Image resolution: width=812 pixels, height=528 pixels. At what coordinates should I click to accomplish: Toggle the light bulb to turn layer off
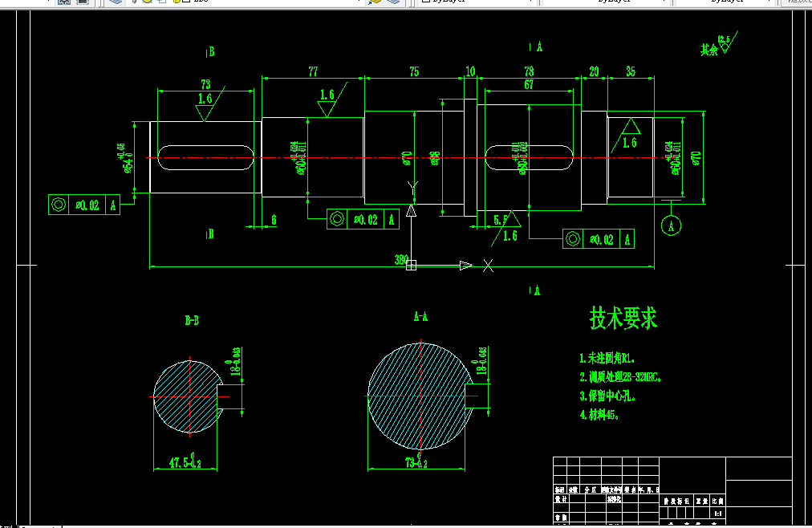click(x=134, y=2)
